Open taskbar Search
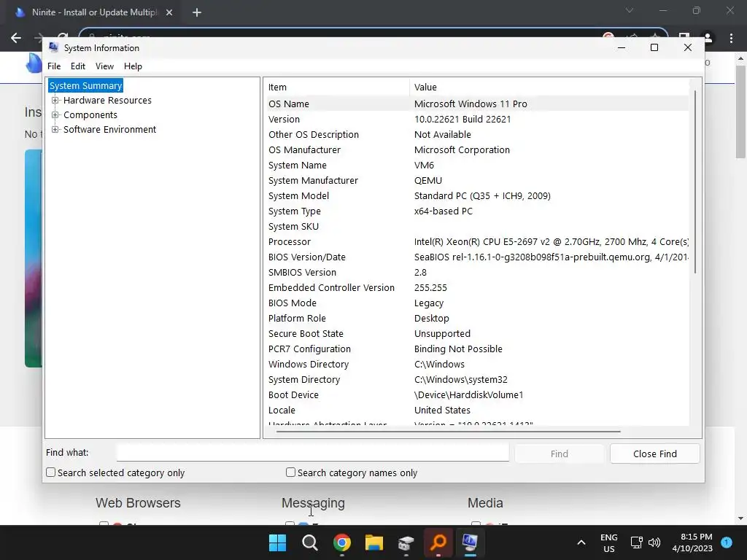Image resolution: width=747 pixels, height=560 pixels. pyautogui.click(x=309, y=542)
